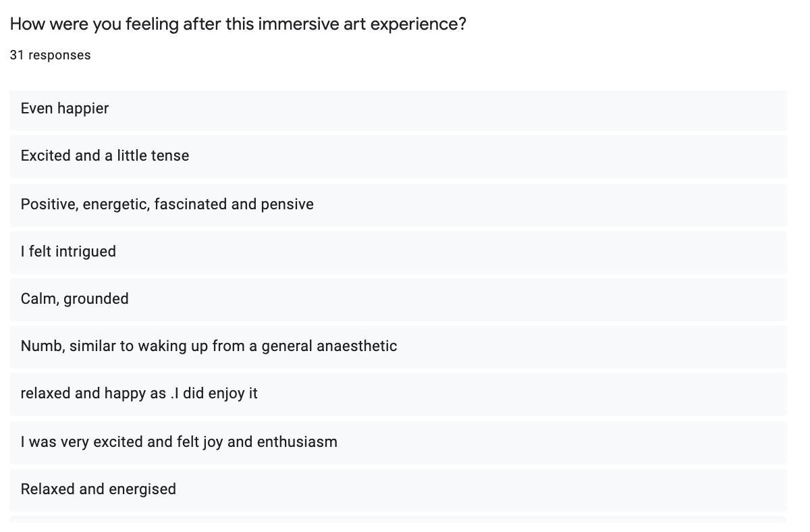Image resolution: width=810 pixels, height=532 pixels.
Task: Select the "Numb, similar to waking up" response
Action: [x=398, y=346]
